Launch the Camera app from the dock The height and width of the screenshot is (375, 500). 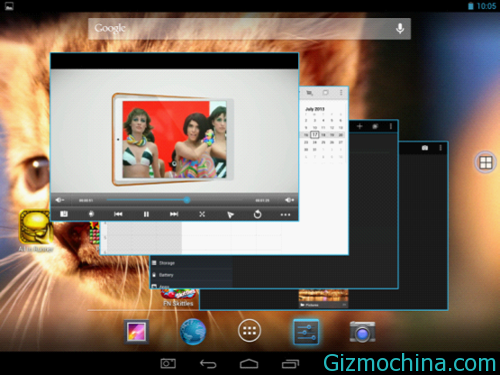click(x=362, y=332)
